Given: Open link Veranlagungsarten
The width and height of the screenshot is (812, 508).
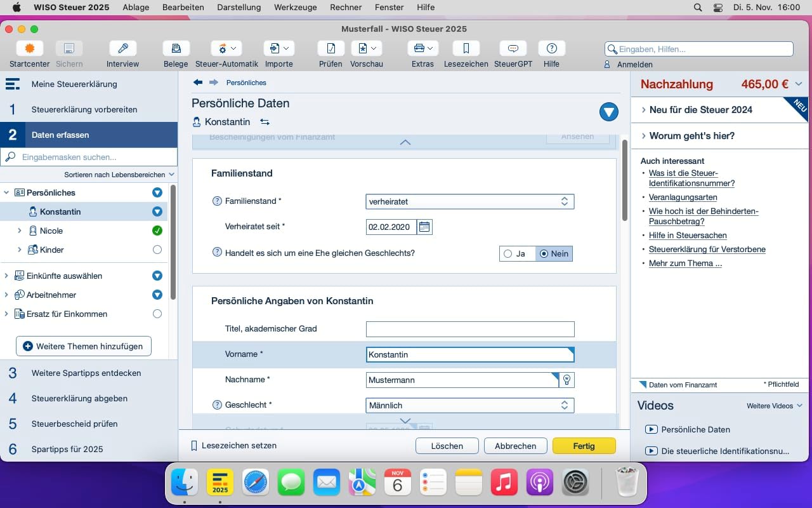Looking at the screenshot, I should pos(683,197).
